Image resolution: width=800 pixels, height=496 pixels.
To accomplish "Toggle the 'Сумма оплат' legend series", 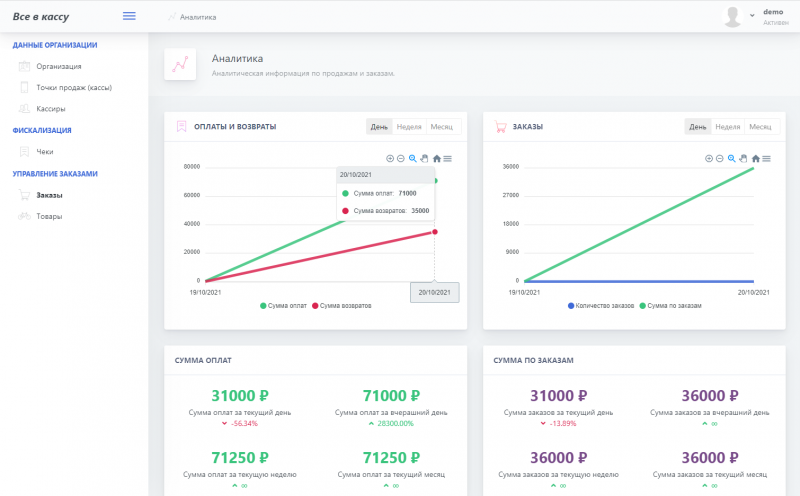I will click(x=284, y=305).
